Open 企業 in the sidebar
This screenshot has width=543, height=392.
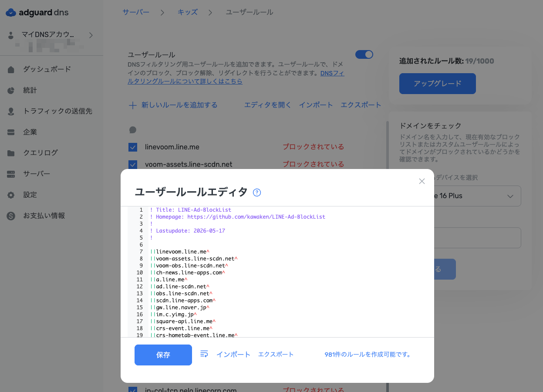coord(30,132)
